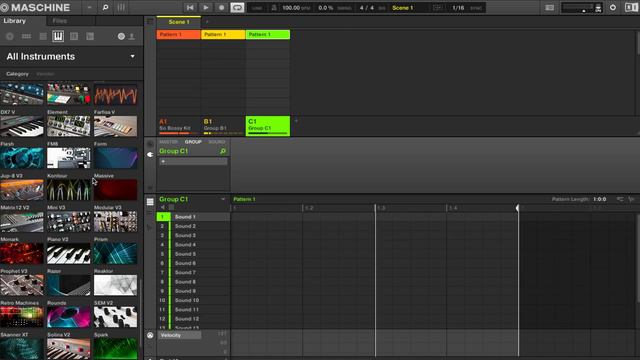Add a new group next to C1

[x=296, y=121]
